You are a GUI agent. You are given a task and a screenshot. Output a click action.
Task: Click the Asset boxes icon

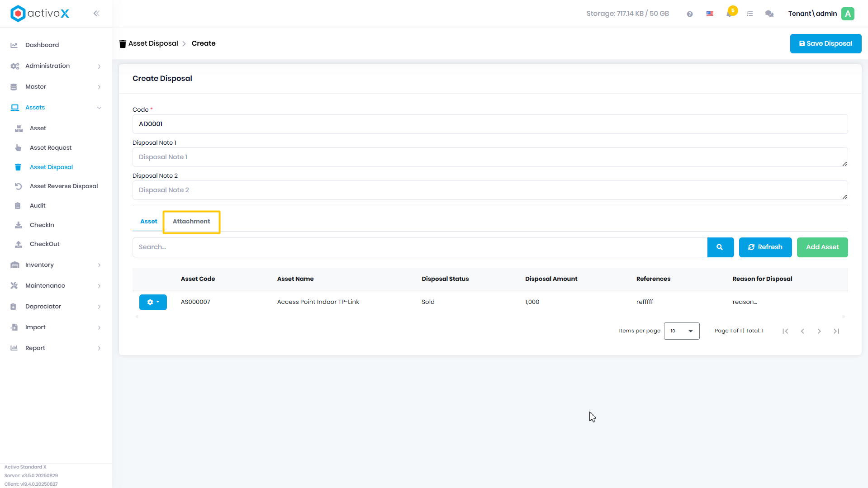coord(19,128)
